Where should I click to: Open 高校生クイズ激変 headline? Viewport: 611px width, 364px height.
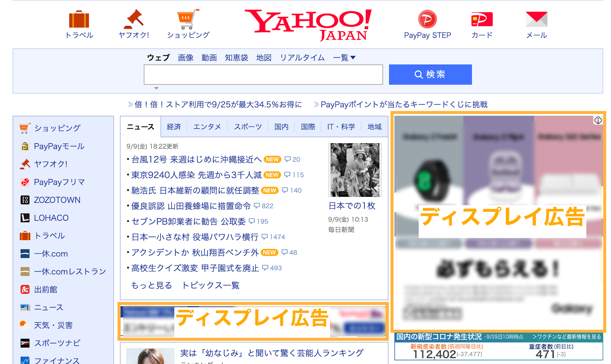[x=195, y=268]
